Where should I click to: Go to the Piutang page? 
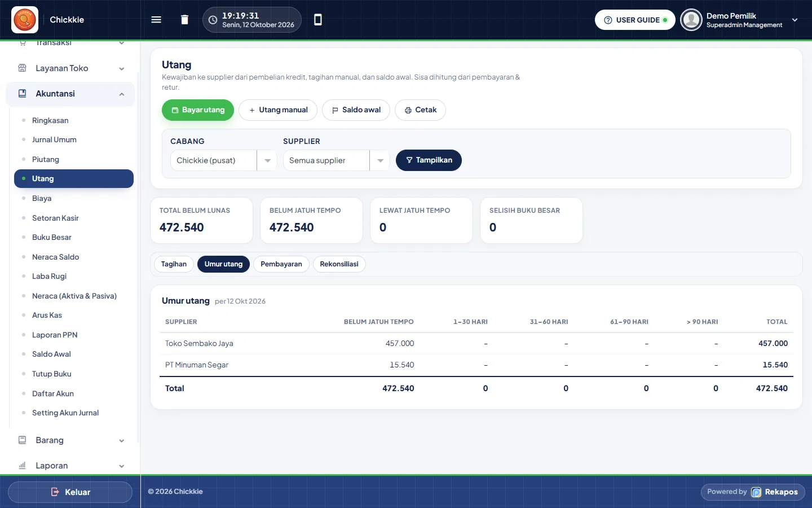pyautogui.click(x=74, y=159)
